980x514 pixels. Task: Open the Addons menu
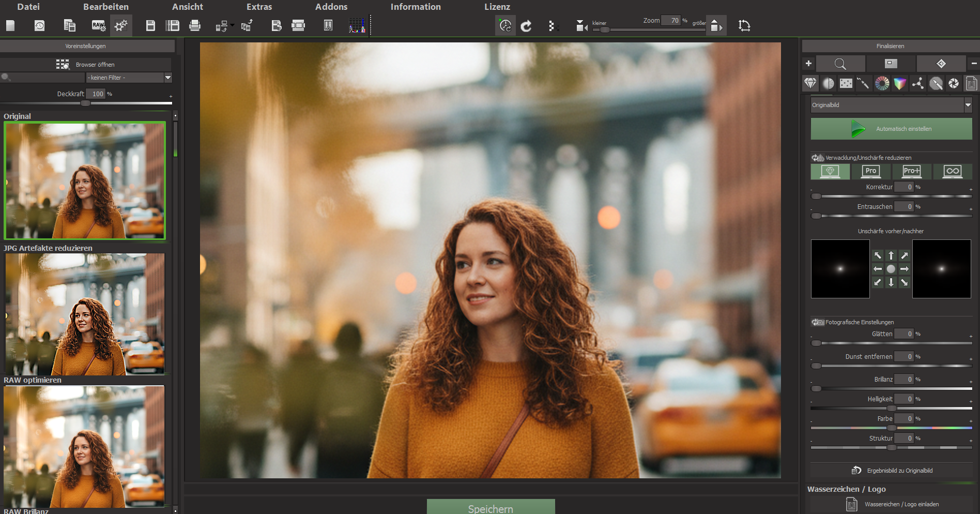[331, 7]
